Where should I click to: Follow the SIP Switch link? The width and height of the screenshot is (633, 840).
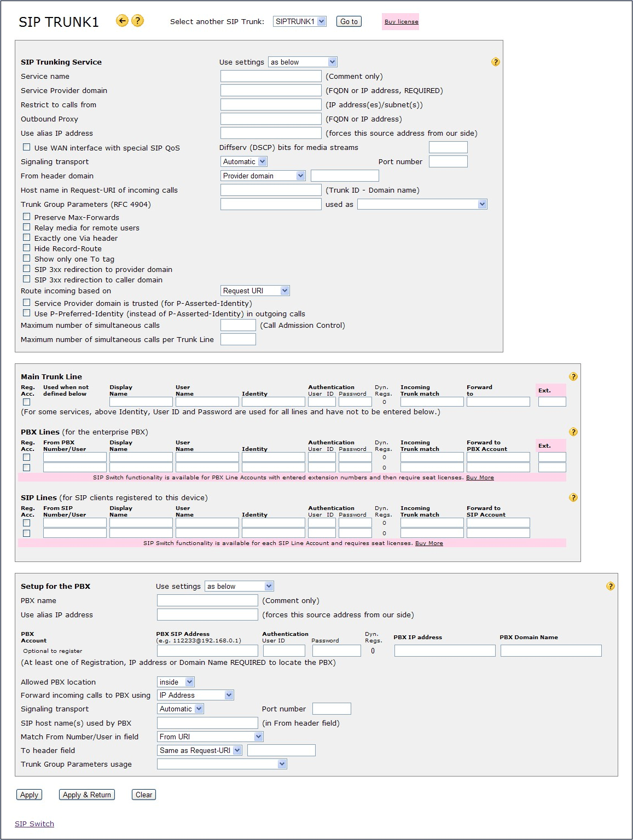click(34, 824)
